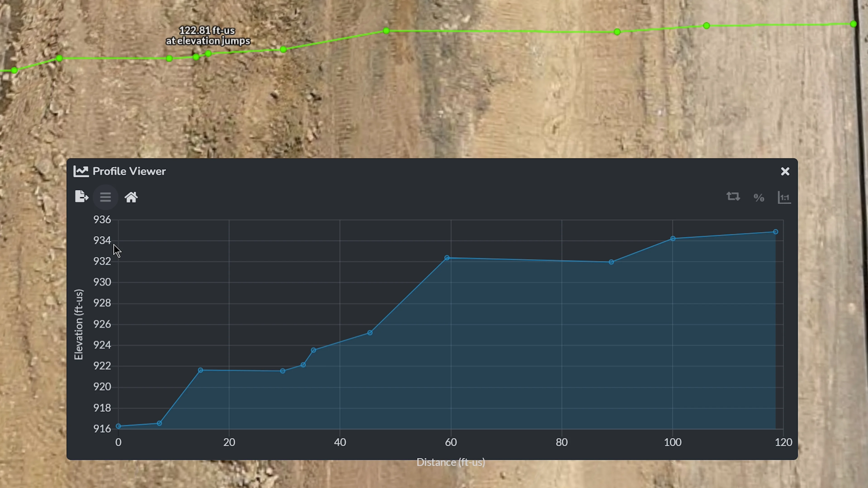
Task: Click the peak data point near 60 ft-us
Action: [x=447, y=258]
